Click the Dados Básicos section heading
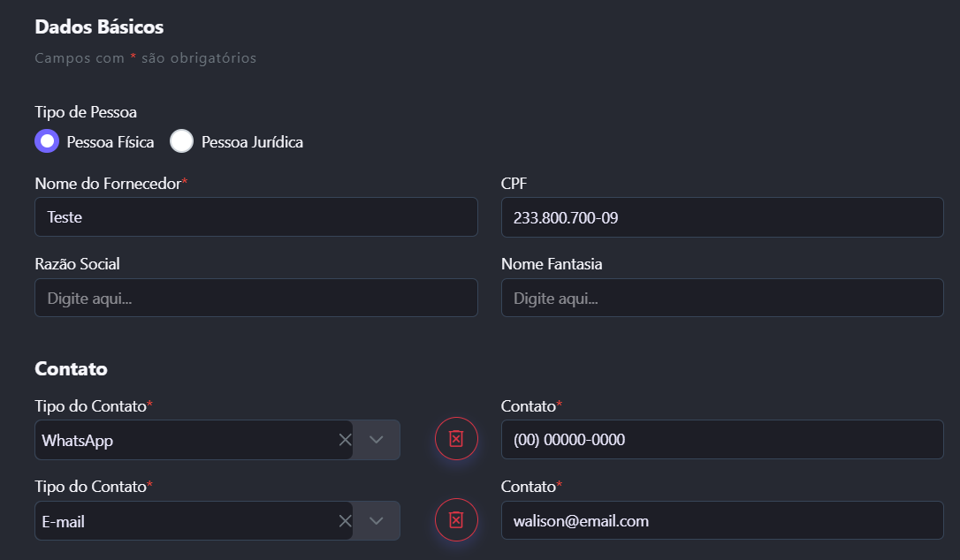 pyautogui.click(x=99, y=27)
